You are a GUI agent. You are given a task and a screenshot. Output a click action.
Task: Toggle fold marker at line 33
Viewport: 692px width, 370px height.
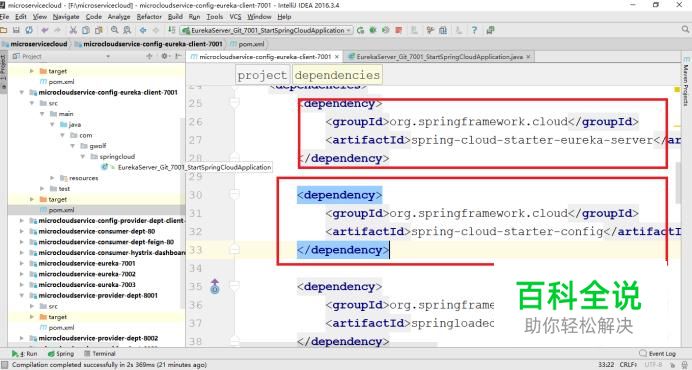tap(235, 250)
